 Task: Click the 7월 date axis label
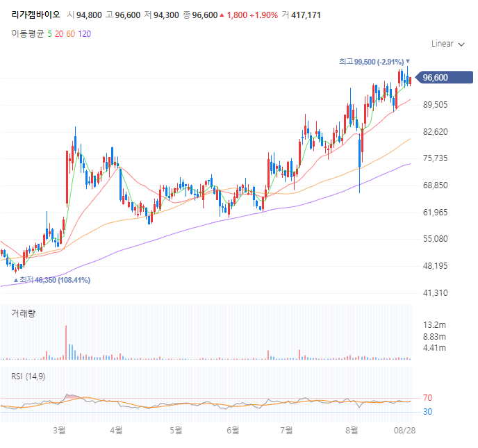click(x=286, y=431)
